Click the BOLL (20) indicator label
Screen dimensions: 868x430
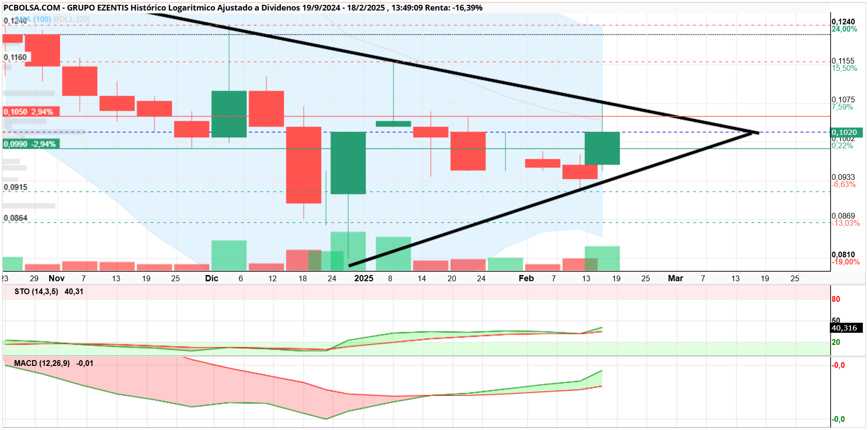(x=72, y=19)
